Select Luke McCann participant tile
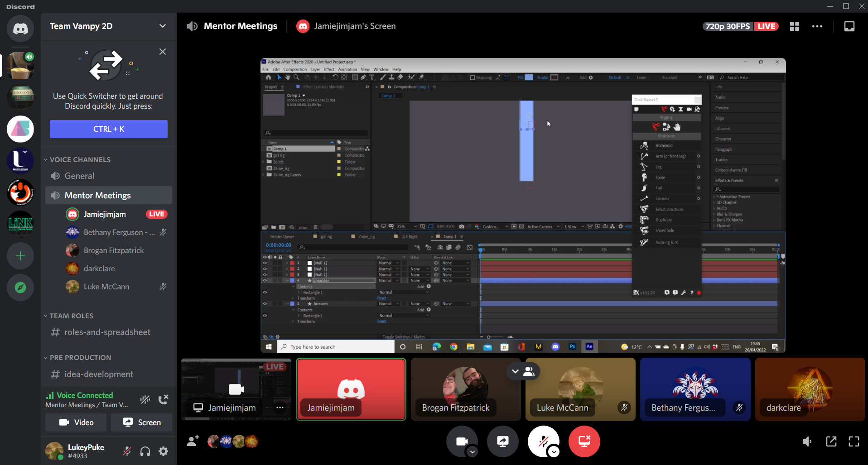The width and height of the screenshot is (868, 465). (580, 389)
